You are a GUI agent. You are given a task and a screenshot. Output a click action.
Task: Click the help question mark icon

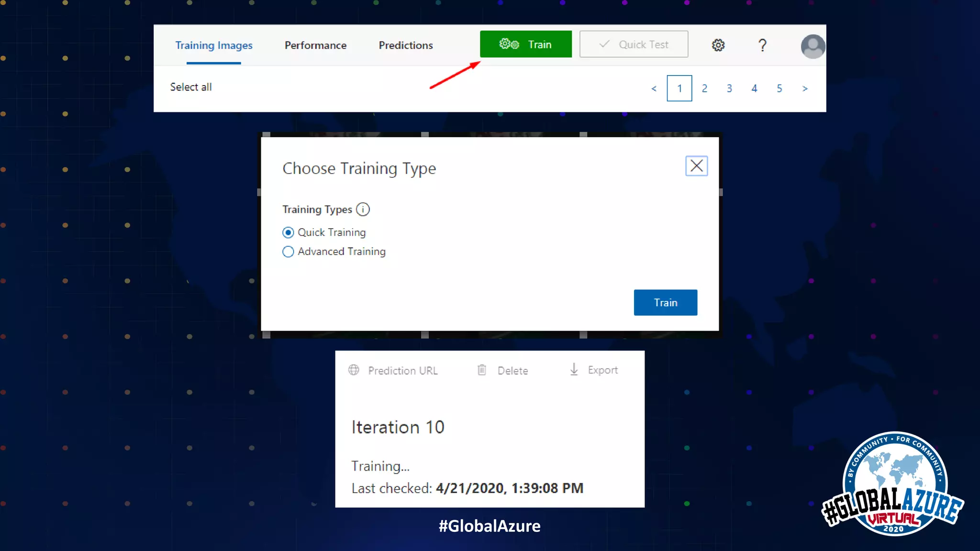[762, 45]
